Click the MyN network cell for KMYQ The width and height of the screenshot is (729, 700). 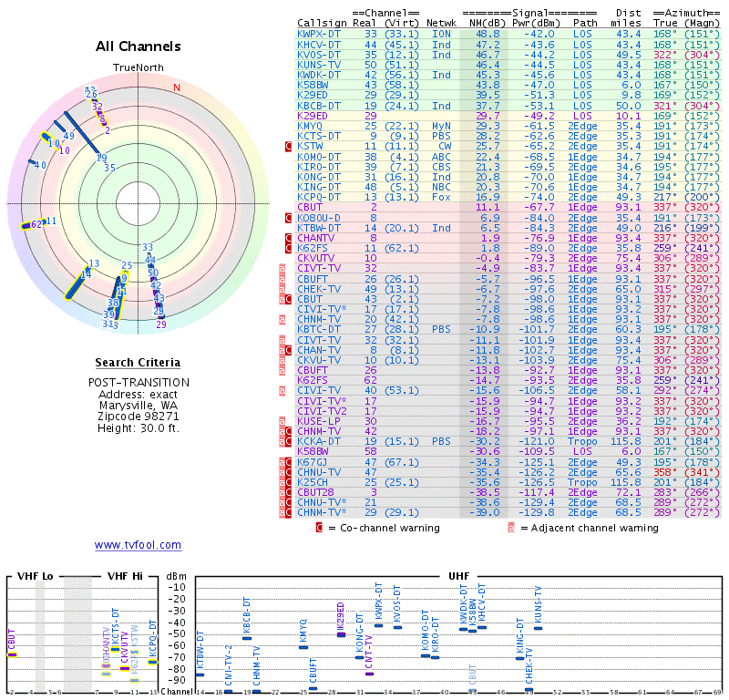(441, 126)
